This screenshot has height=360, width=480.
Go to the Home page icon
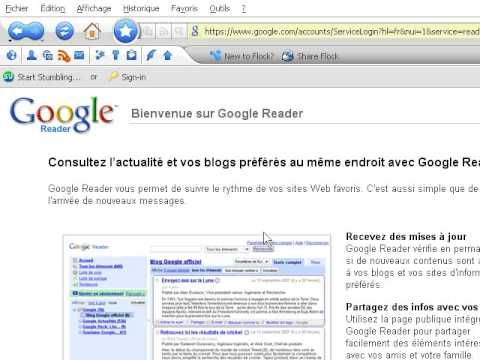coord(92,31)
